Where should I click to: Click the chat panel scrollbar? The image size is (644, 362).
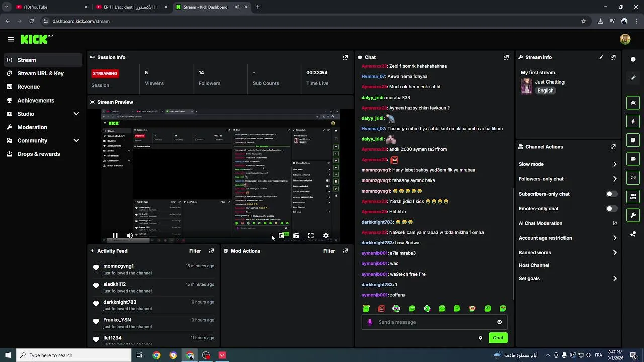tap(513, 245)
